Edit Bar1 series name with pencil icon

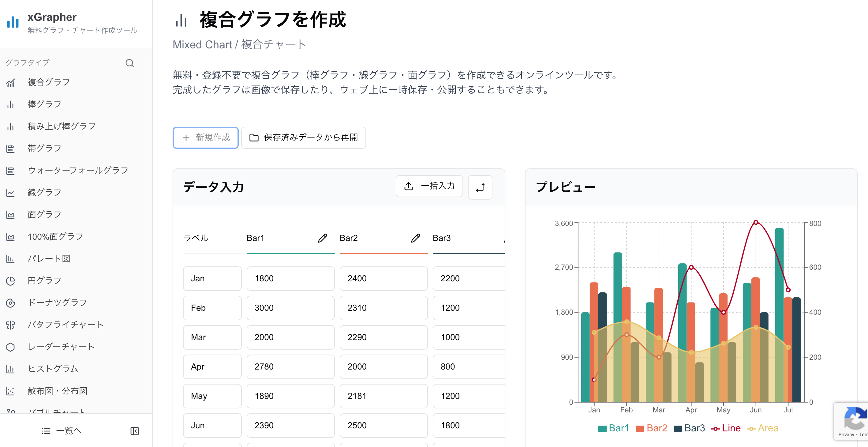[322, 238]
